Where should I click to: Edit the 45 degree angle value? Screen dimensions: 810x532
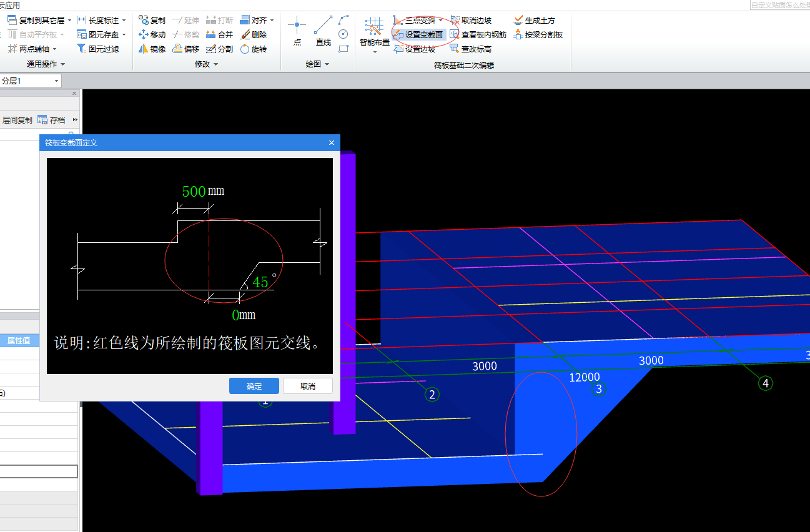(x=260, y=282)
